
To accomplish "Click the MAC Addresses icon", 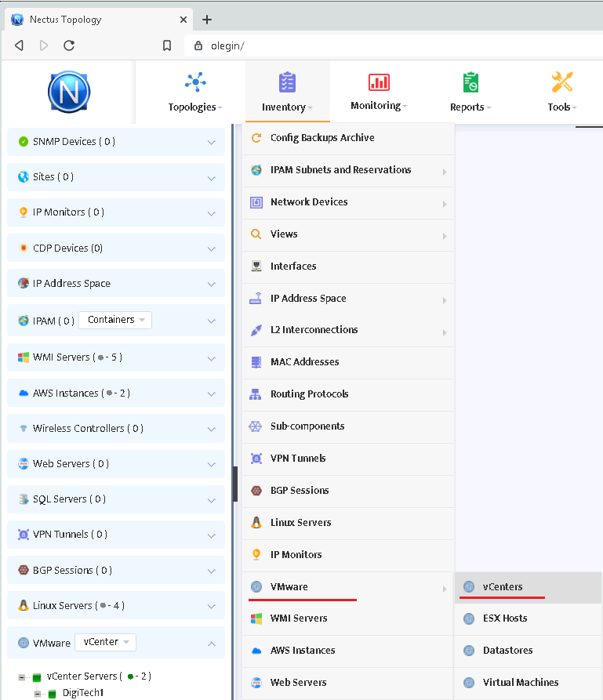I will point(256,362).
